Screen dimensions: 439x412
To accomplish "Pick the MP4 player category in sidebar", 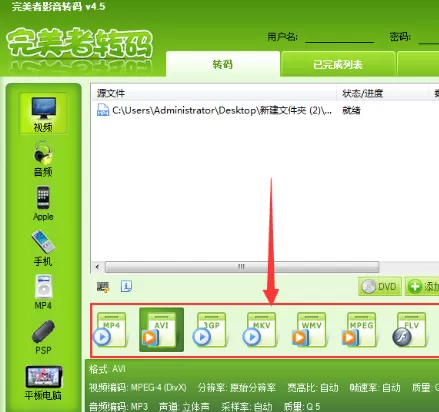I will [43, 292].
